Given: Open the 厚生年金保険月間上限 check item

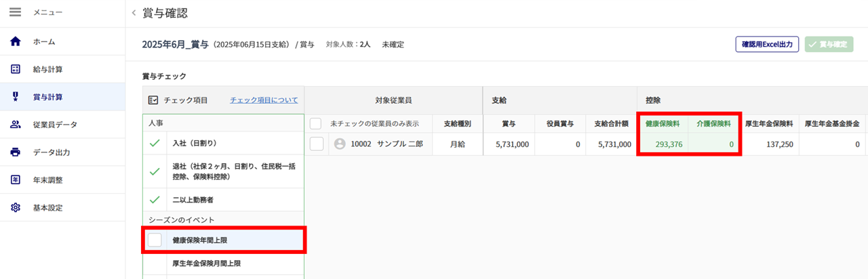Looking at the screenshot, I should click(x=206, y=263).
